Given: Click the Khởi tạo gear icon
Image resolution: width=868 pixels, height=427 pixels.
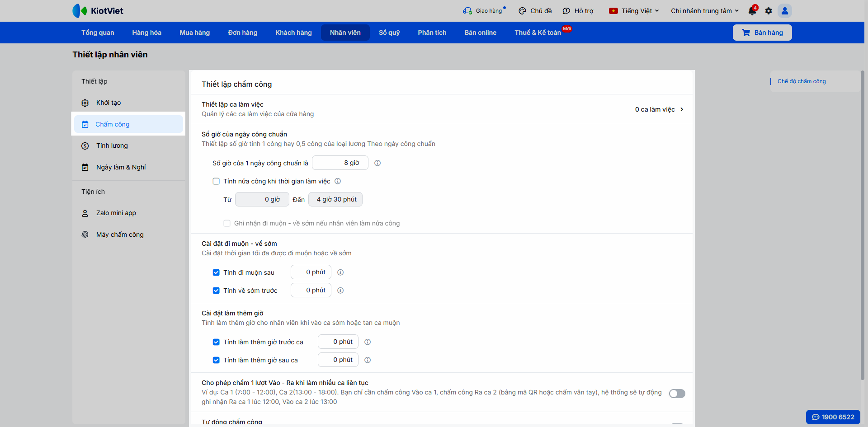Looking at the screenshot, I should pos(85,103).
